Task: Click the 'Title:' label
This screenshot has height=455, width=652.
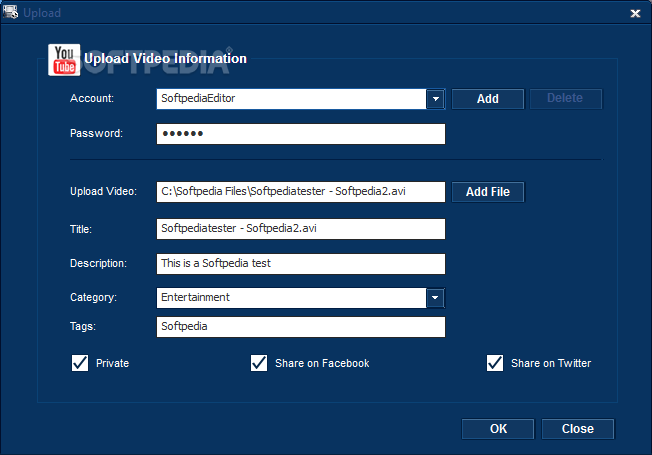Action: tap(81, 229)
